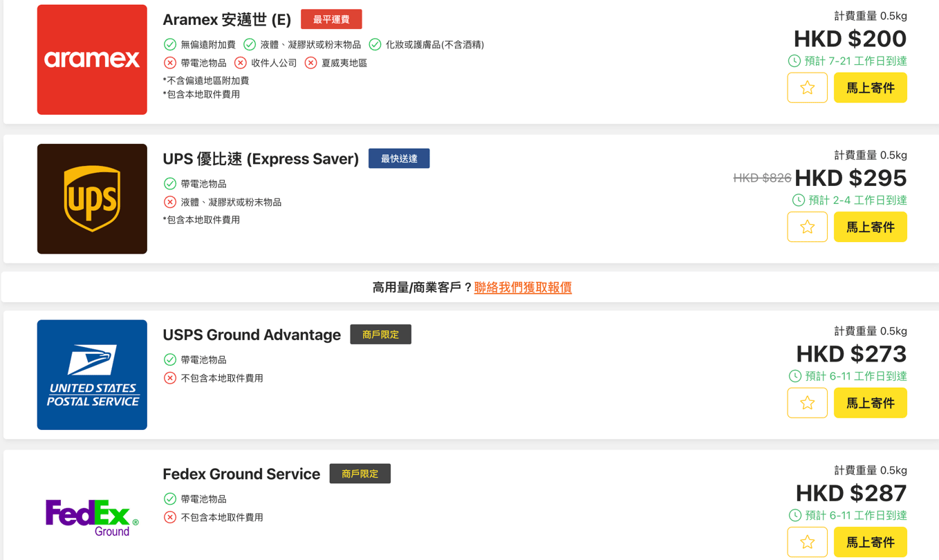Click the 最平運費 red badge
Screen dimensions: 939x560
(331, 19)
